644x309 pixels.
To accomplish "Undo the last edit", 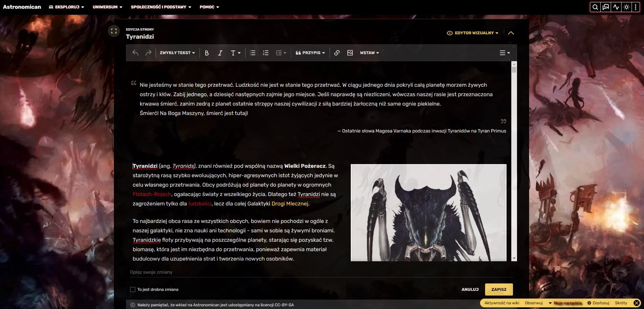I will [135, 53].
